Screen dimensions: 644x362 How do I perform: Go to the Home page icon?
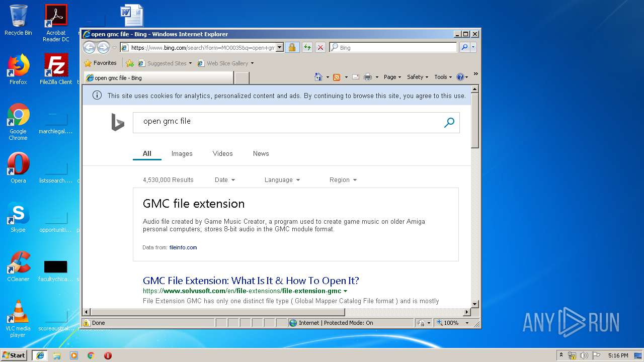(x=318, y=77)
